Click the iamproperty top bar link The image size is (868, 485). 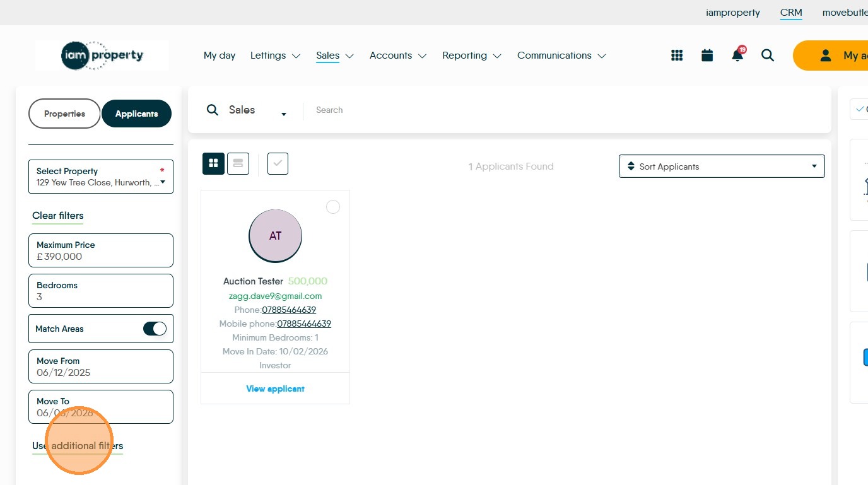pyautogui.click(x=733, y=13)
